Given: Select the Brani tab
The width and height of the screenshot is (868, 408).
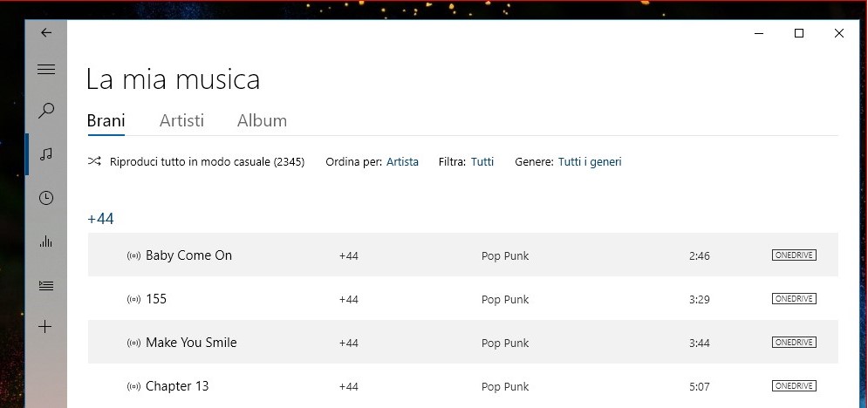Looking at the screenshot, I should coord(106,120).
